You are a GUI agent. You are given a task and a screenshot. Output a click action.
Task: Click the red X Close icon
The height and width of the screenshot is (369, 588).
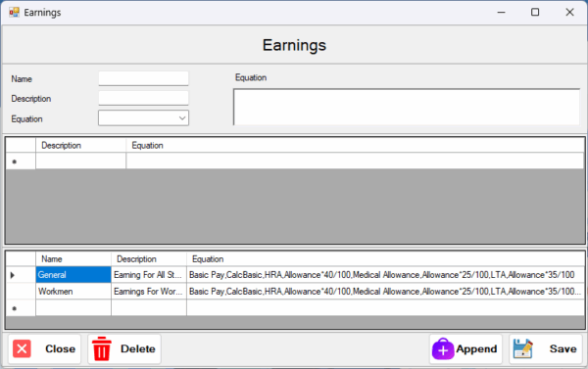click(x=22, y=348)
